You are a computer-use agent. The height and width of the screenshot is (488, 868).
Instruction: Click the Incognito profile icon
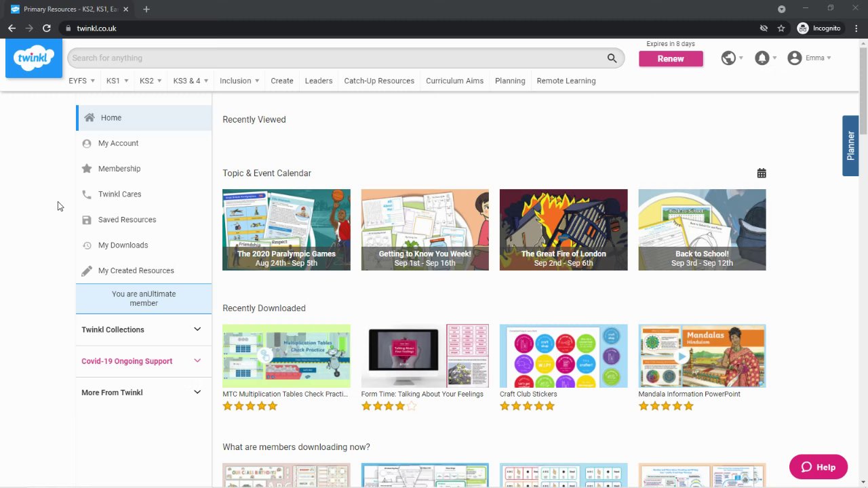(x=803, y=28)
